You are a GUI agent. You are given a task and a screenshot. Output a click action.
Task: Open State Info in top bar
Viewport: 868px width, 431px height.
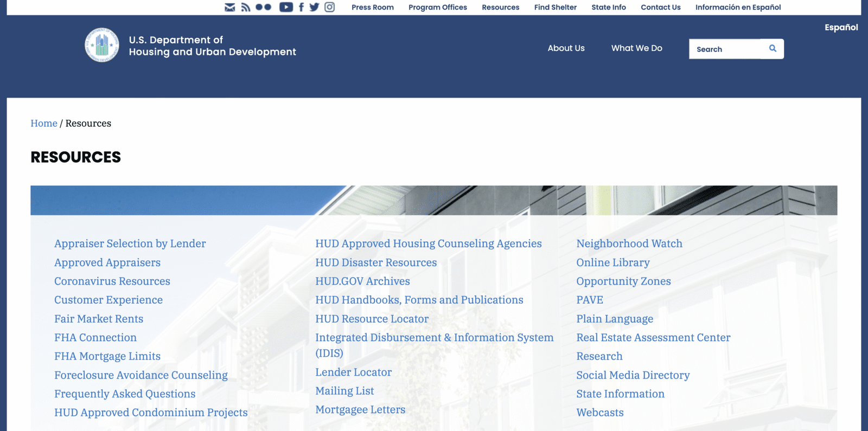tap(609, 7)
